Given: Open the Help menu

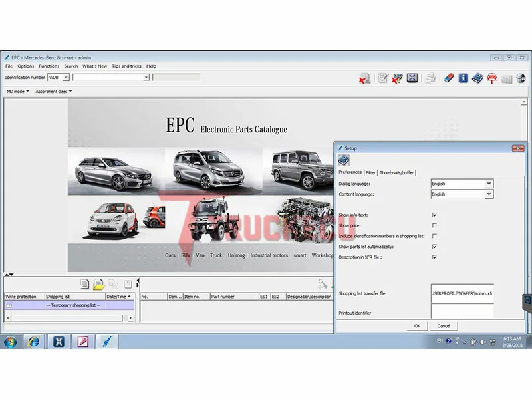Looking at the screenshot, I should pyautogui.click(x=152, y=66).
